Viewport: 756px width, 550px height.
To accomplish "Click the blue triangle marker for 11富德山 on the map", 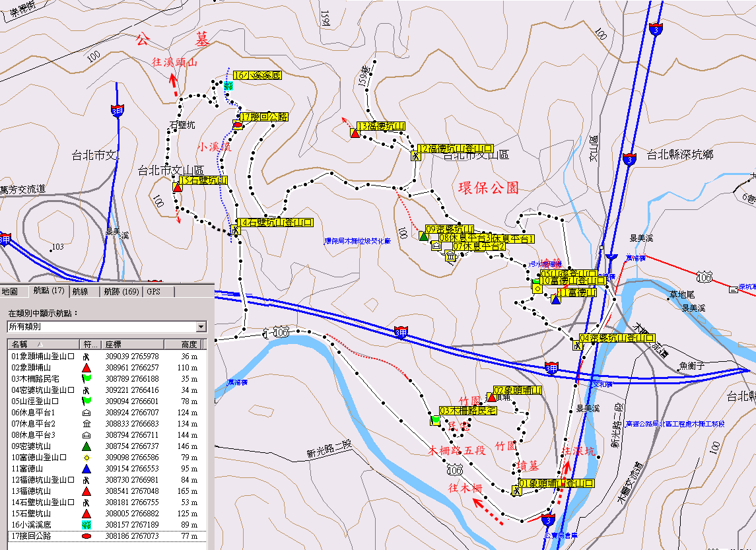I will pos(555,300).
